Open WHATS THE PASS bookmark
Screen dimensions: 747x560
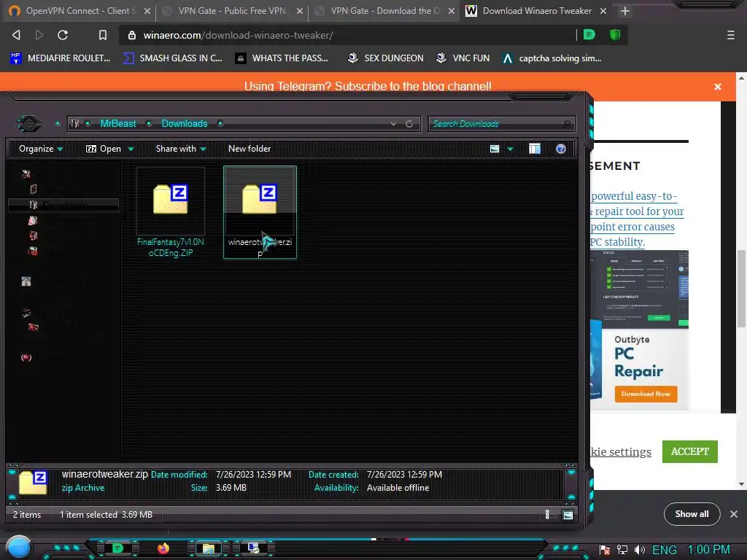coord(282,58)
